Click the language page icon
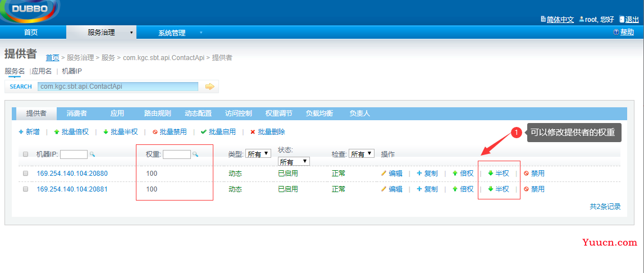The image size is (644, 273). [x=544, y=19]
